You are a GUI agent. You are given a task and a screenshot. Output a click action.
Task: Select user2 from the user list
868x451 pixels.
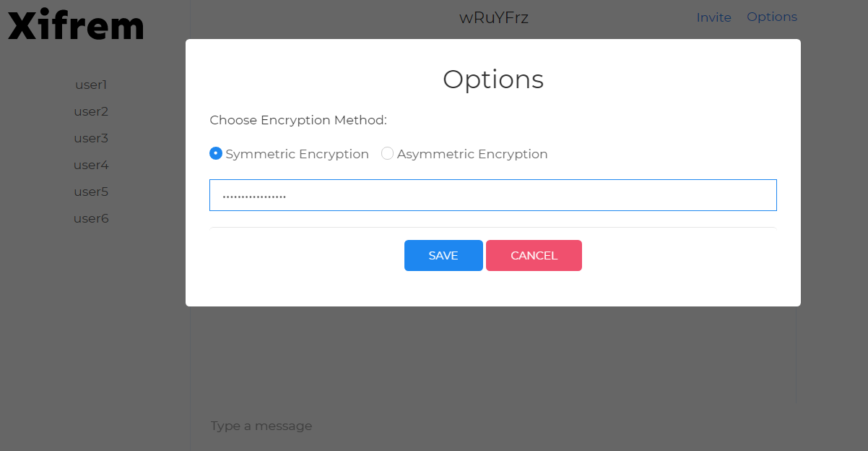[91, 111]
